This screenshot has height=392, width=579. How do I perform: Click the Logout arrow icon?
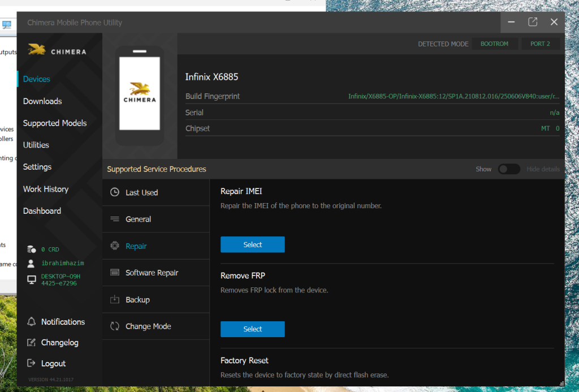(32, 363)
